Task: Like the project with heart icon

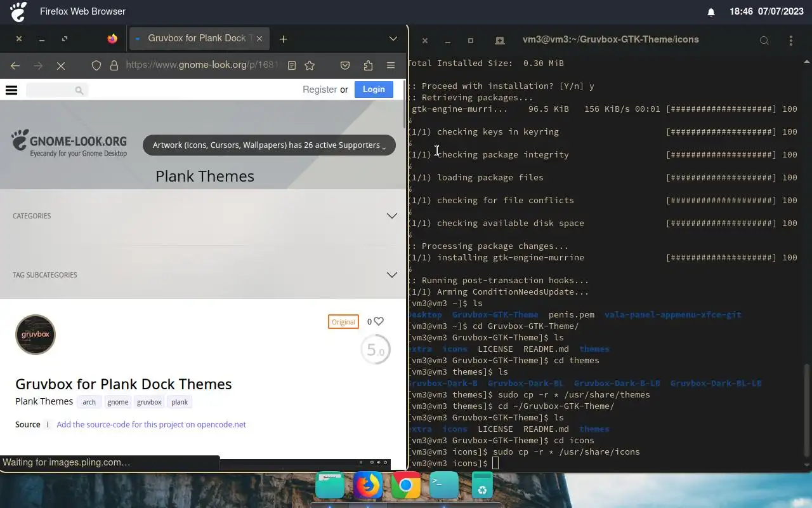Action: point(379,321)
